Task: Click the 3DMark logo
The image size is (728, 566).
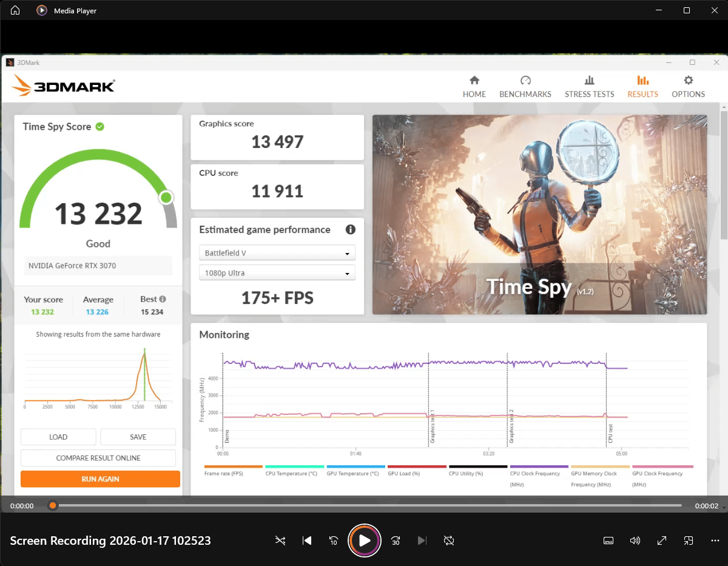Action: click(x=62, y=86)
